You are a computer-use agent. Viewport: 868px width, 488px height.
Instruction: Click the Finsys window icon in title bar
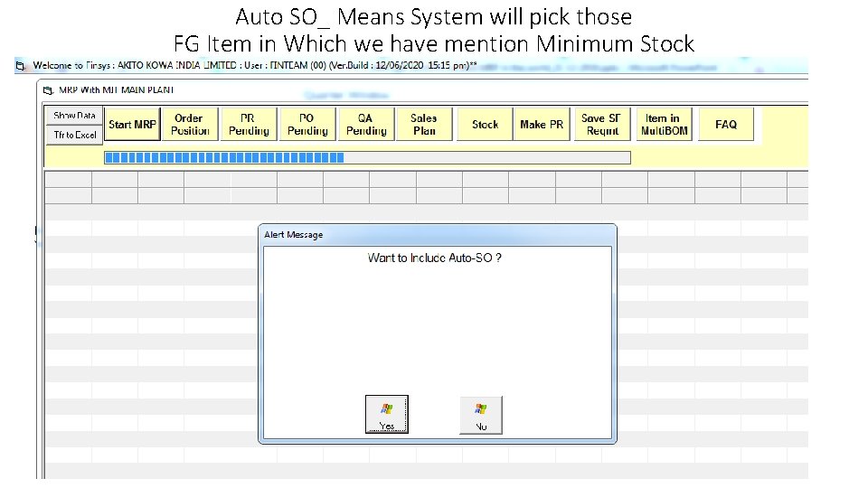point(21,66)
